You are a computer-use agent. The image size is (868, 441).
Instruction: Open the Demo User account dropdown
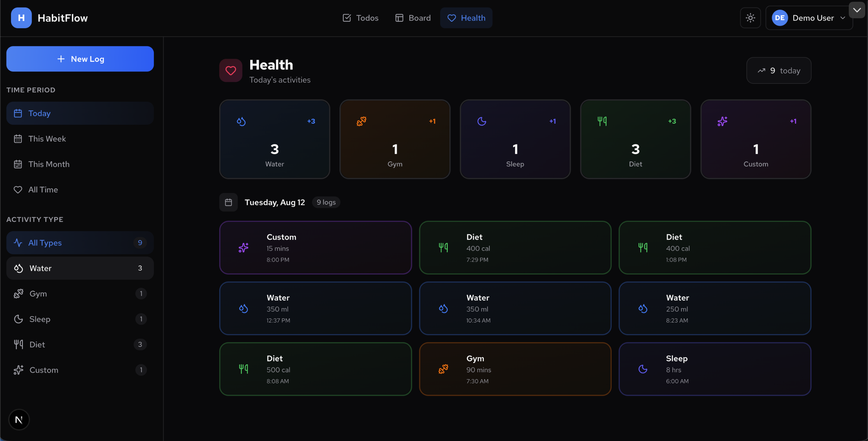(808, 18)
